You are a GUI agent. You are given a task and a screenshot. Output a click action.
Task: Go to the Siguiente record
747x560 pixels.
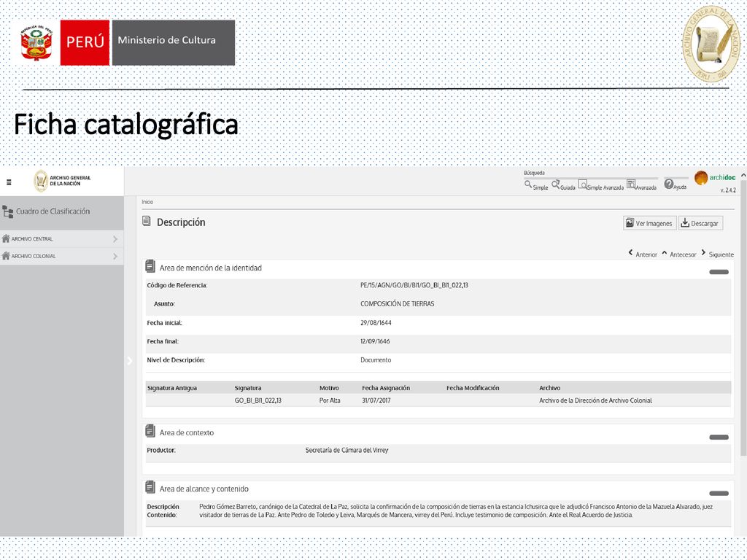(717, 254)
